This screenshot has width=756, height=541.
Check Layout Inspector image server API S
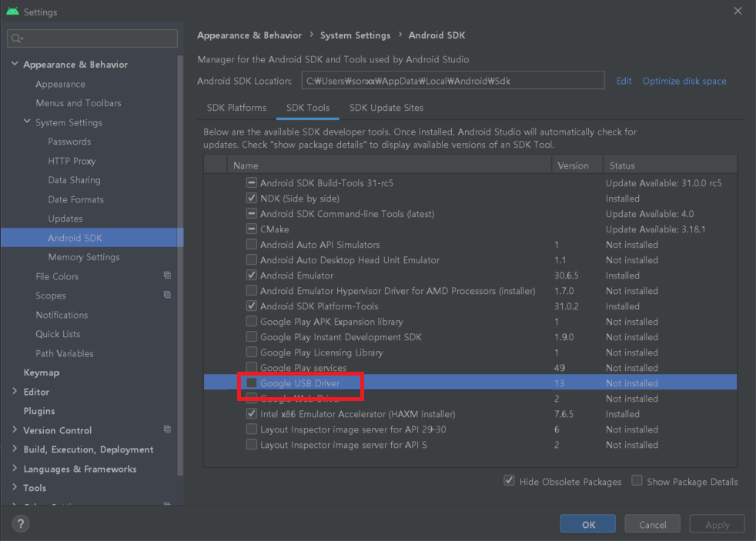[x=251, y=445]
